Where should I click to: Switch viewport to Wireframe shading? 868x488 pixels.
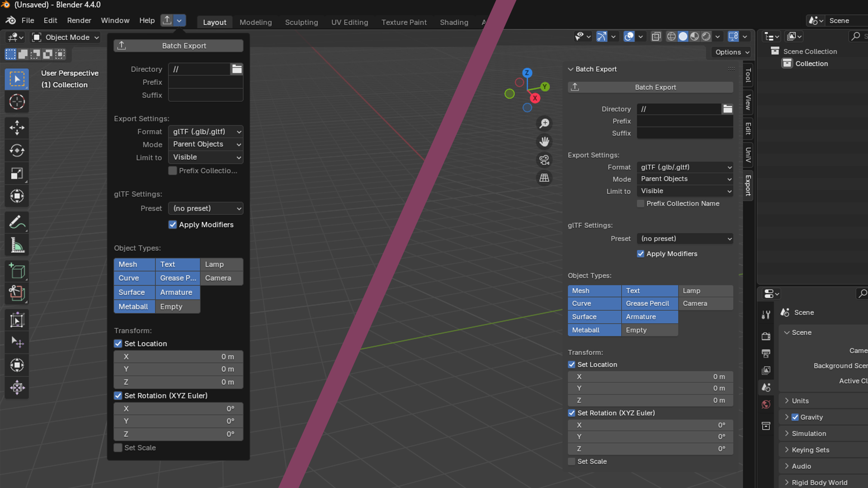671,37
